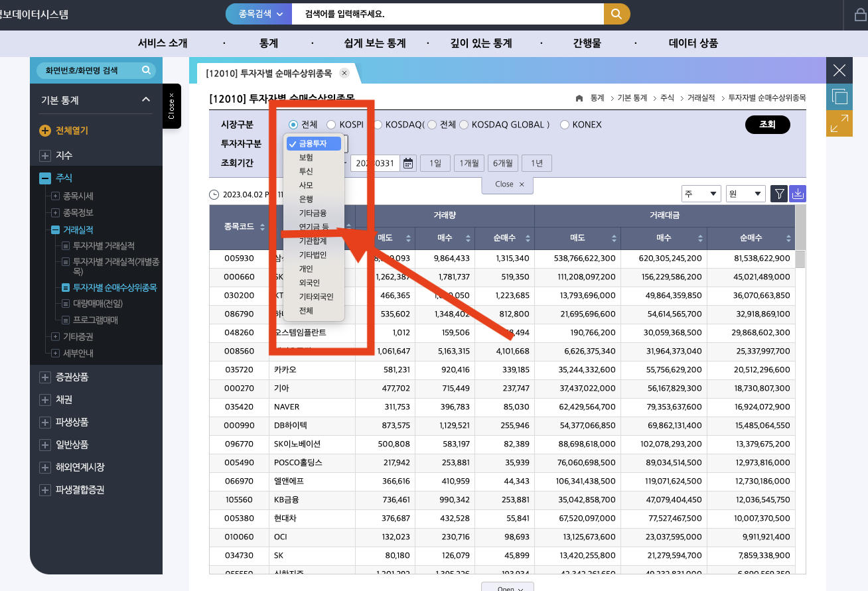Screen dimensions: 868x591
Task: Click the 조회 search button
Action: pyautogui.click(x=767, y=125)
